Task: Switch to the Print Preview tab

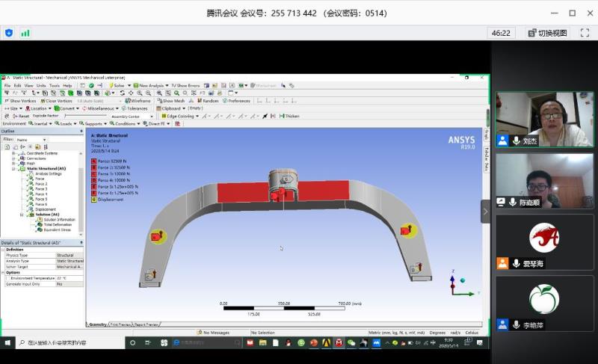Action: pos(120,324)
